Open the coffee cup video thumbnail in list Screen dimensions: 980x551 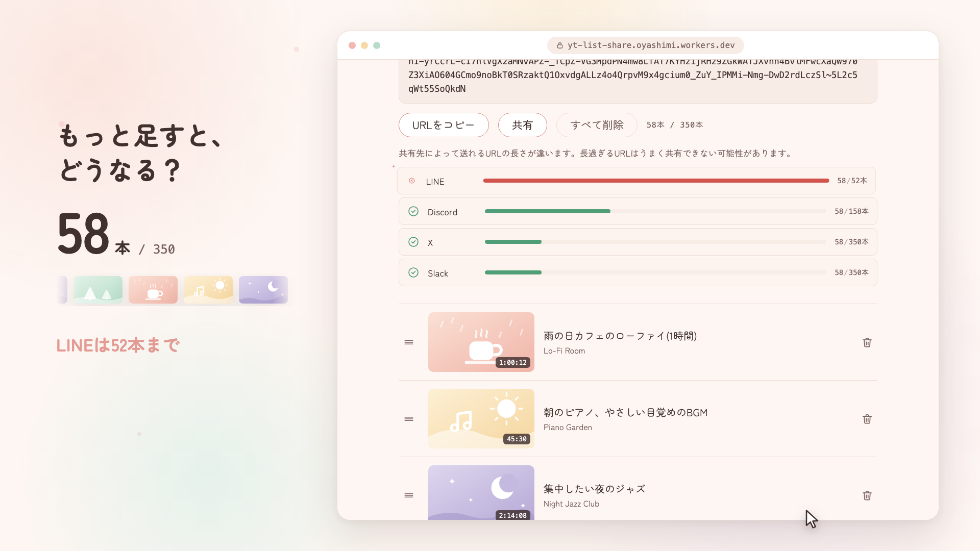pos(481,342)
